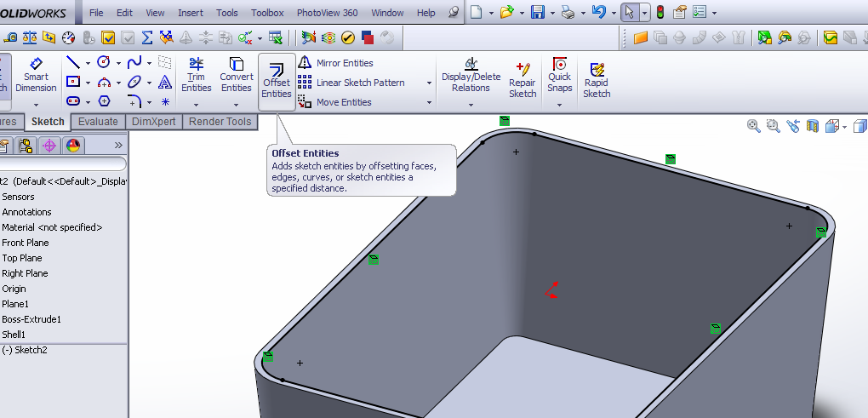Click the Print icon
The height and width of the screenshot is (418, 868).
tap(568, 12)
